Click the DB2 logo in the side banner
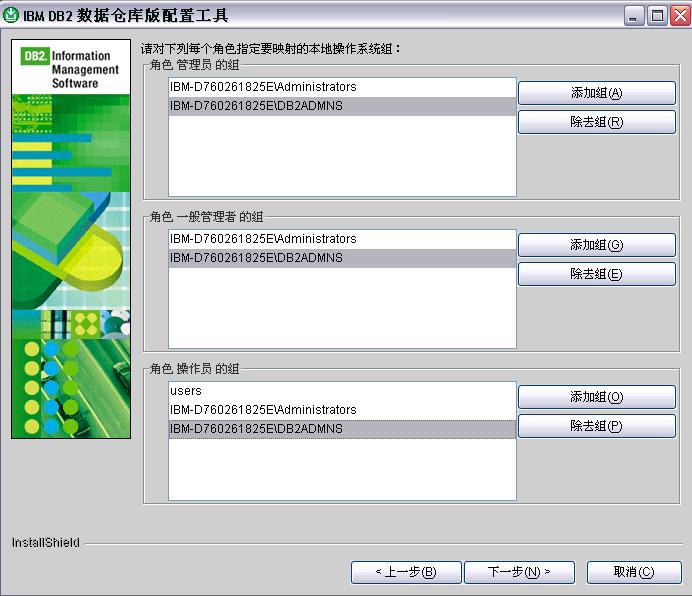Viewport: 692px width, 596px height. pos(35,56)
